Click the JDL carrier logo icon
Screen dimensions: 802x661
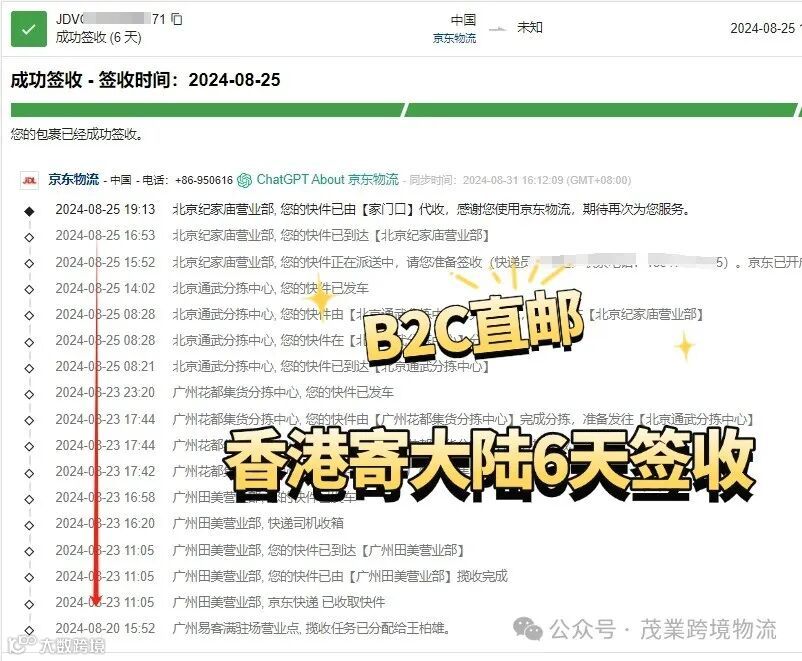click(29, 180)
